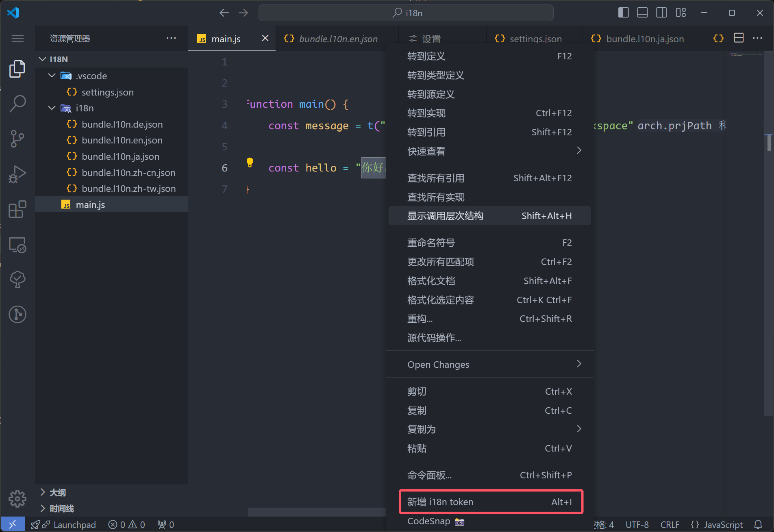Viewport: 774px width, 532px height.
Task: Toggle the secondary side bar layout icon
Action: pos(661,13)
